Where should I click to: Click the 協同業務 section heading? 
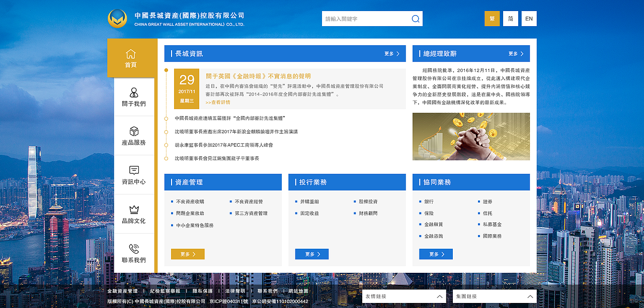point(437,182)
